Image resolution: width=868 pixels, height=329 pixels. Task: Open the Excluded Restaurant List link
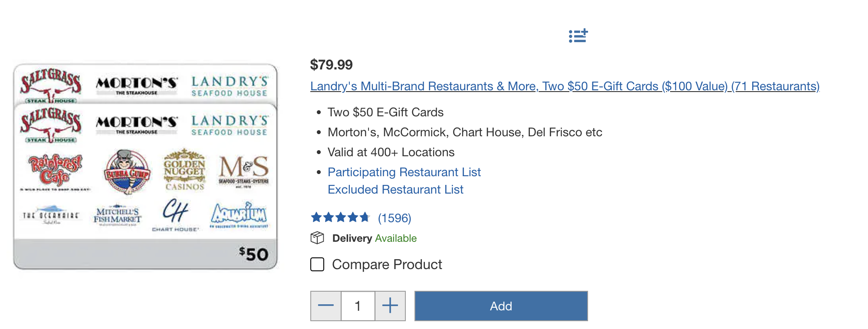[395, 190]
